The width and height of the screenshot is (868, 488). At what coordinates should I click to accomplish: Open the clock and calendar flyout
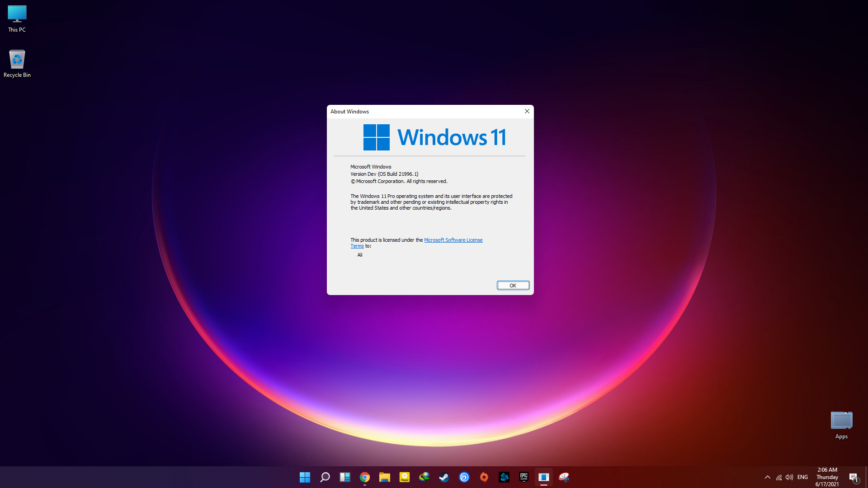[827, 477]
